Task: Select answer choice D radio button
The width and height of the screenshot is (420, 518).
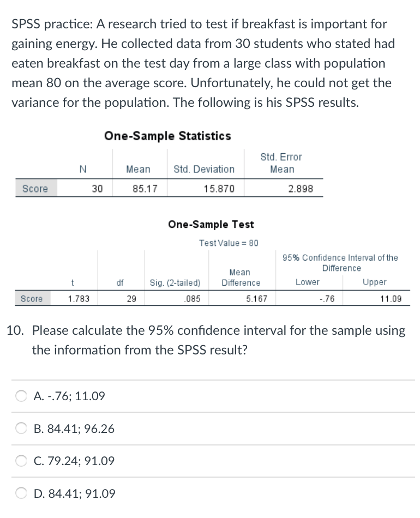Action: pyautogui.click(x=20, y=493)
